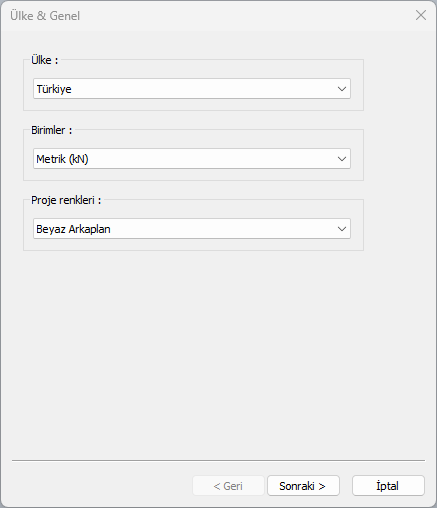Expand the Ülke dropdown arrow

342,89
